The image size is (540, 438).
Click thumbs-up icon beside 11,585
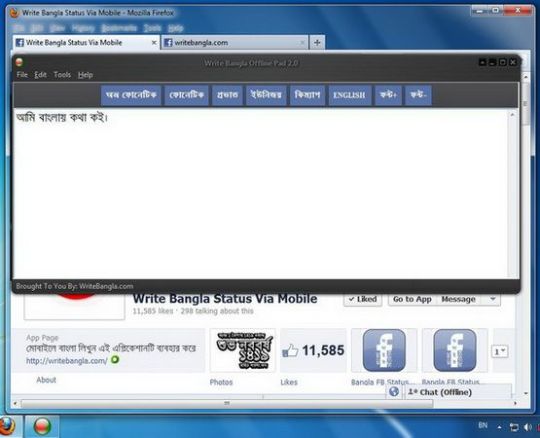tap(290, 351)
